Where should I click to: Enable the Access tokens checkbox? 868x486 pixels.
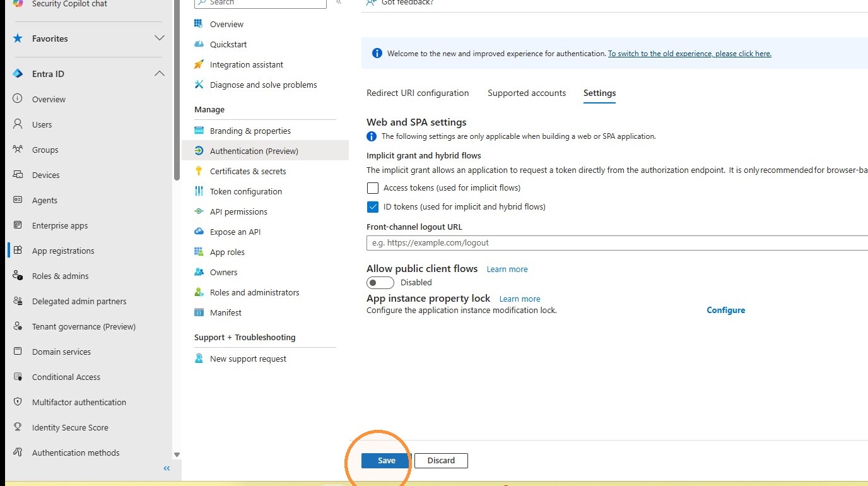pyautogui.click(x=373, y=188)
